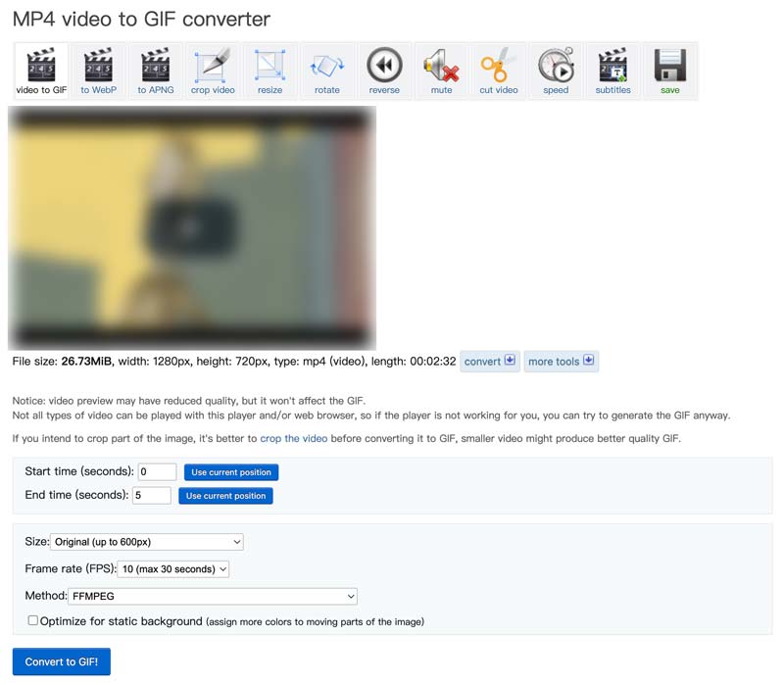The image size is (784, 685).
Task: Use current position for End time
Action: pyautogui.click(x=225, y=496)
